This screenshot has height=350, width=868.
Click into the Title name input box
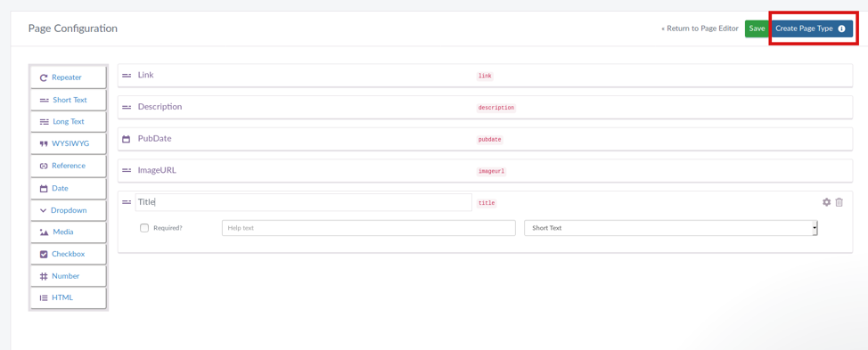click(x=303, y=202)
